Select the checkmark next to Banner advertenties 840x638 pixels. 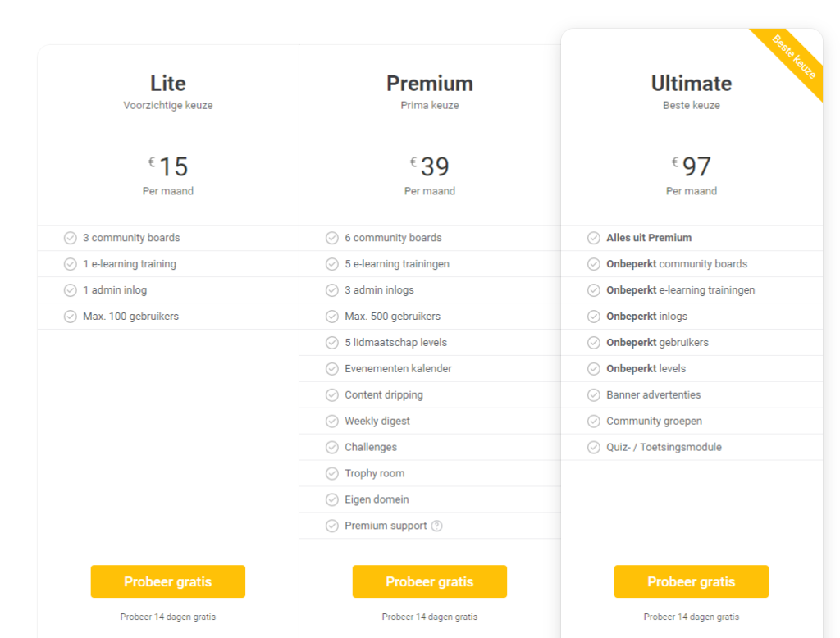point(593,394)
